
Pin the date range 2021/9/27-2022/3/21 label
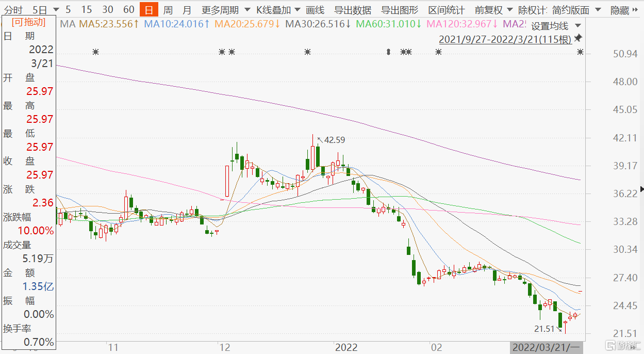pyautogui.click(x=578, y=39)
